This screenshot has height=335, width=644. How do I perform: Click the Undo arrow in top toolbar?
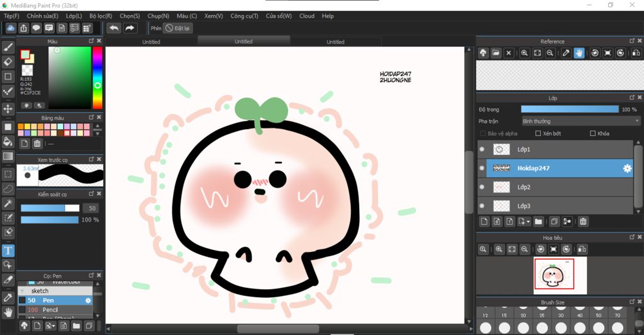(x=114, y=28)
